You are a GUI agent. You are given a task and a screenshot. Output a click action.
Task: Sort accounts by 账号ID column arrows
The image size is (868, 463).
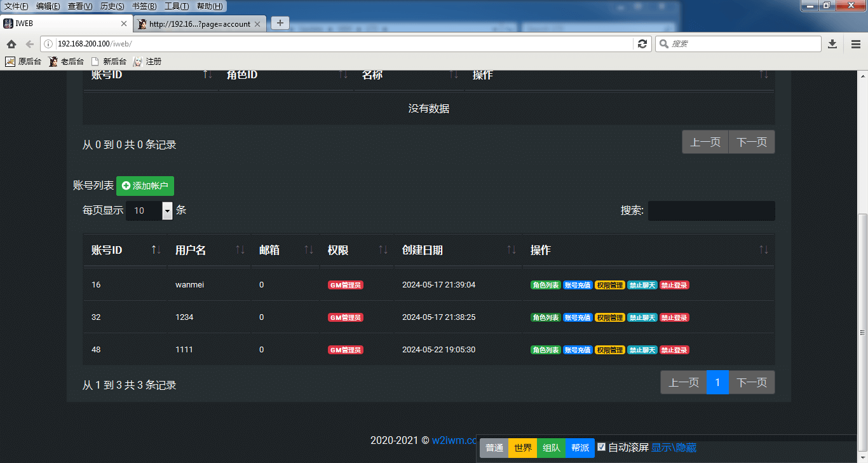156,250
